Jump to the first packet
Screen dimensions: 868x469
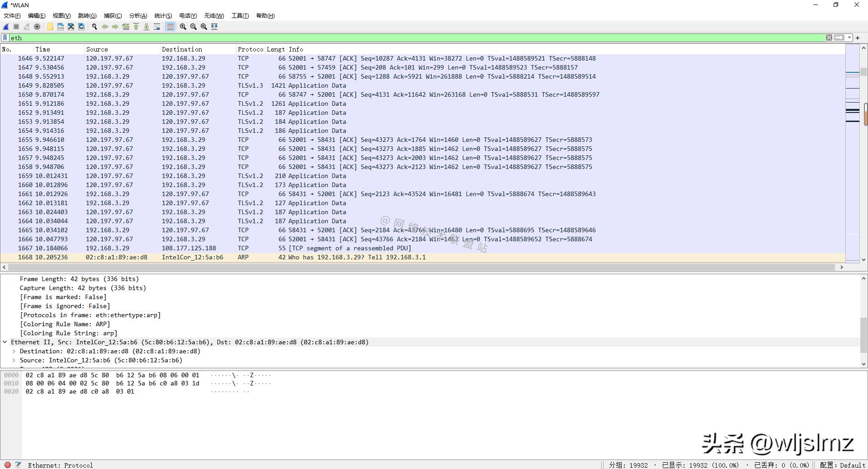pyautogui.click(x=136, y=27)
